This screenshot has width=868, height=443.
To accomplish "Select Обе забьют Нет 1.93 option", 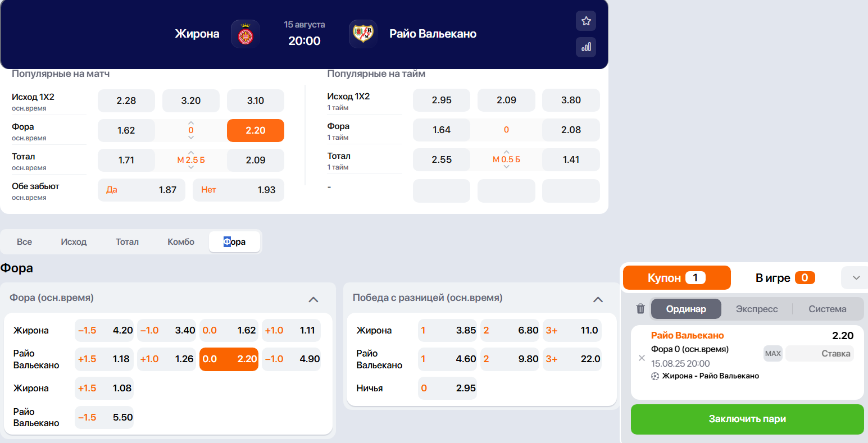I will point(238,190).
